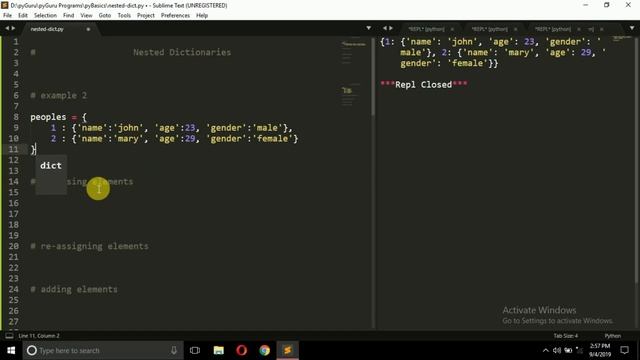Click the '***Repl Closed***' output text

pyautogui.click(x=424, y=84)
